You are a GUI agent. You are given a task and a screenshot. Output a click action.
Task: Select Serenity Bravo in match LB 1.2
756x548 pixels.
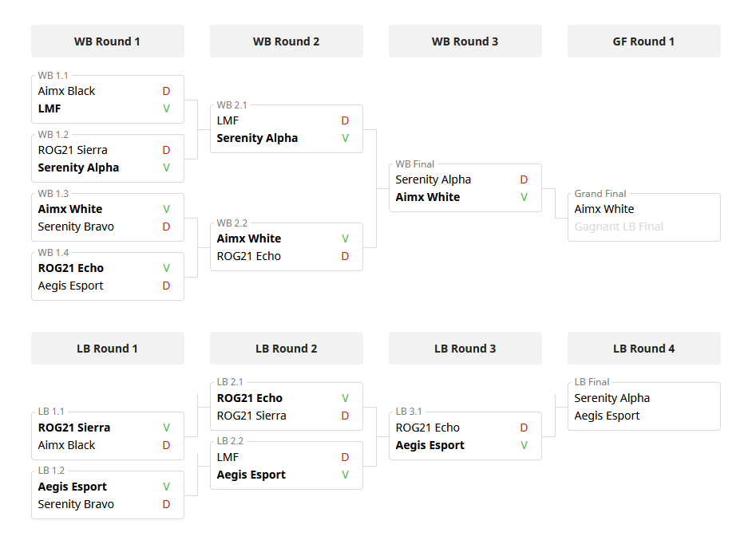(x=76, y=504)
